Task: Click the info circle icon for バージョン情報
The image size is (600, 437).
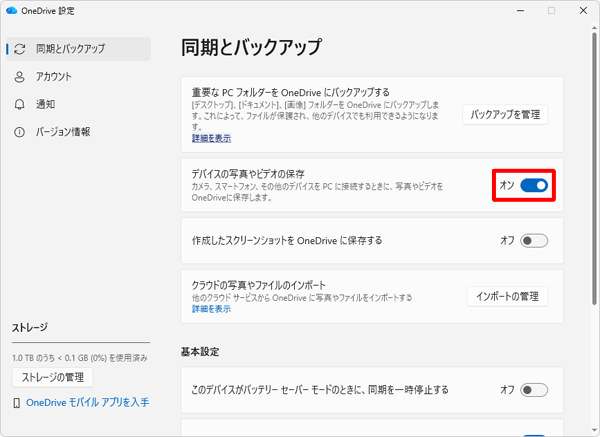Action: (x=20, y=132)
